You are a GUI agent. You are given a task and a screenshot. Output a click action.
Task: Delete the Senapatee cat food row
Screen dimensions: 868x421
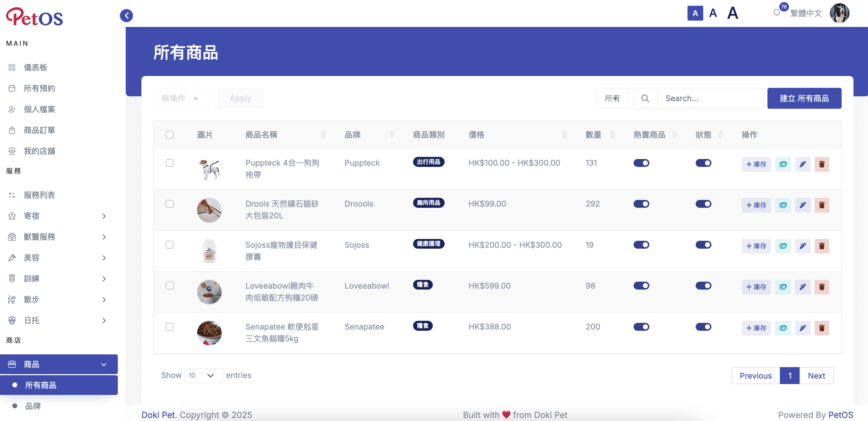[821, 328]
